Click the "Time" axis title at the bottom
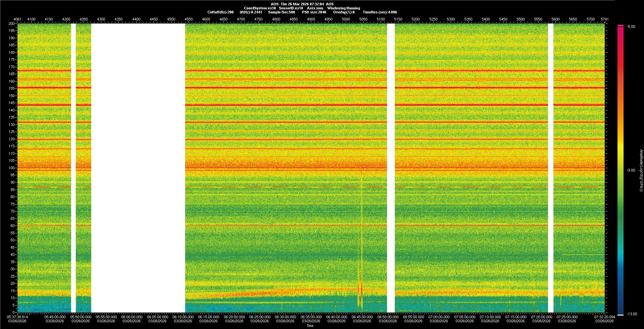 pos(310,326)
